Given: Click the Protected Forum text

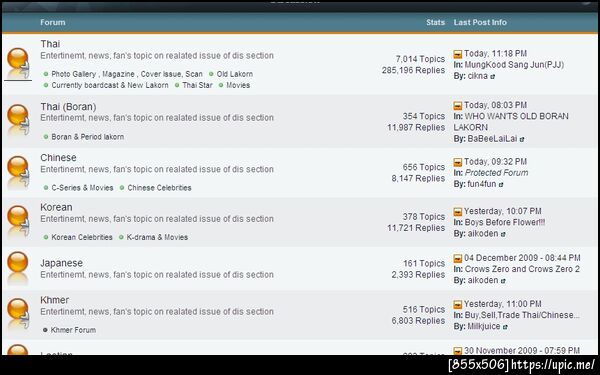Looking at the screenshot, I should [496, 173].
